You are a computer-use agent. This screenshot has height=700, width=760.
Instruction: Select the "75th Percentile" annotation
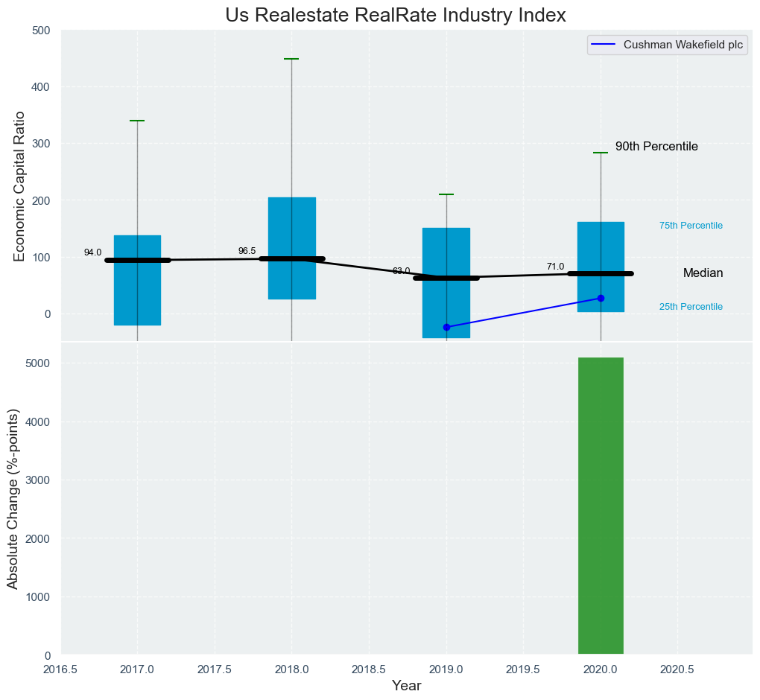691,226
